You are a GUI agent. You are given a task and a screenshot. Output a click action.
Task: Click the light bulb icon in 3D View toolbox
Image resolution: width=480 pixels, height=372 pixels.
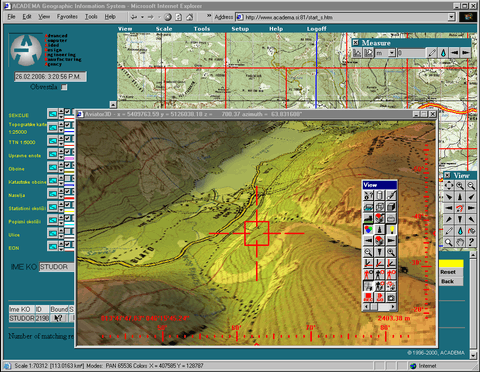(391, 229)
